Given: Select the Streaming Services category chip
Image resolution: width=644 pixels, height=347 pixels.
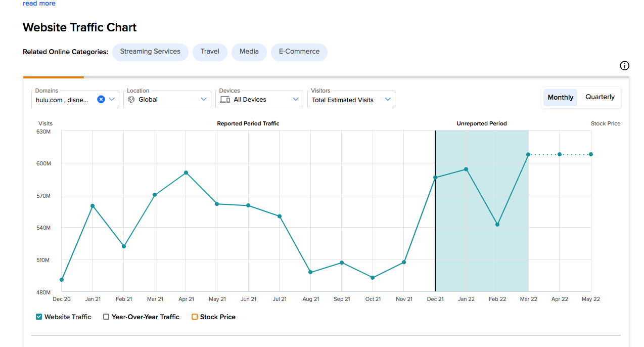Looking at the screenshot, I should click(x=150, y=52).
